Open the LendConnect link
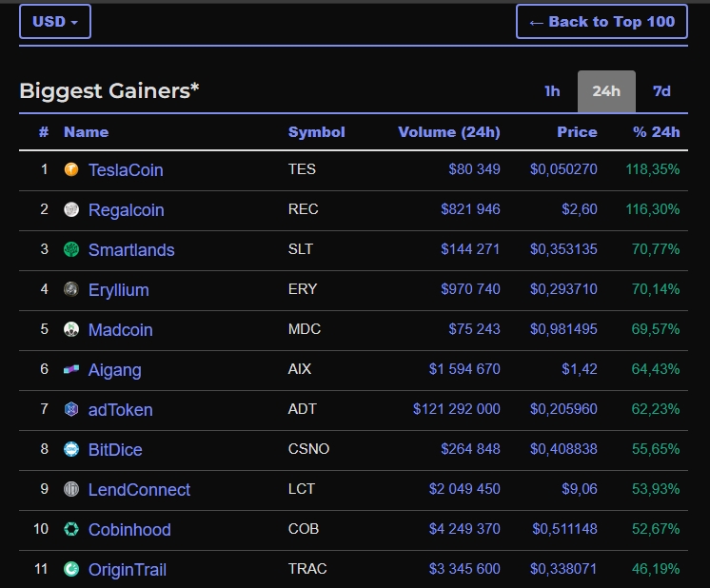 (x=140, y=490)
